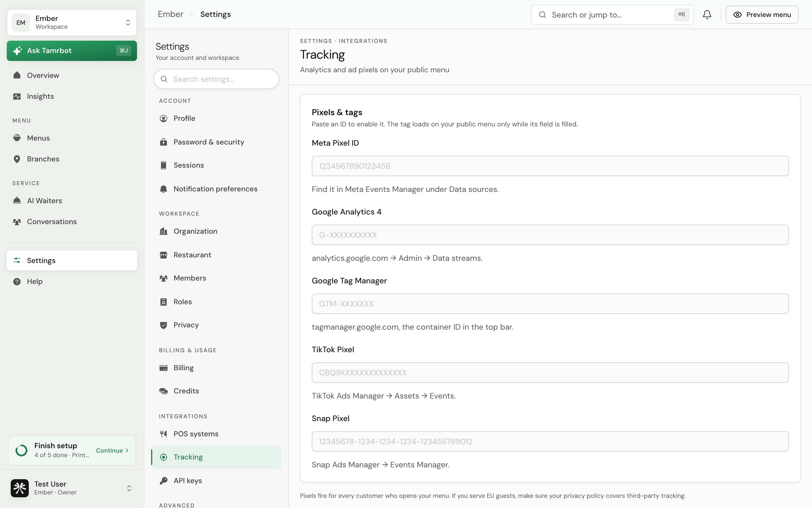
Task: Open the Ember workspace switcher chevron
Action: click(128, 23)
